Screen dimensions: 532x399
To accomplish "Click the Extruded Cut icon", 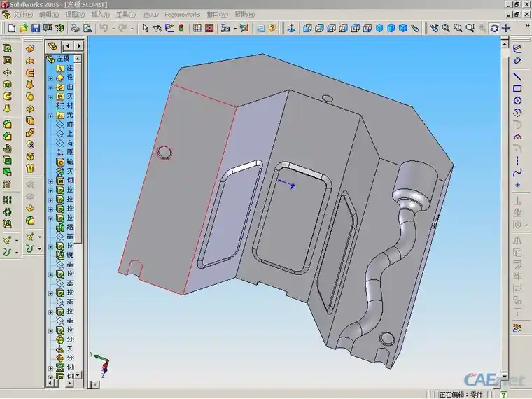I will pyautogui.click(x=8, y=60).
